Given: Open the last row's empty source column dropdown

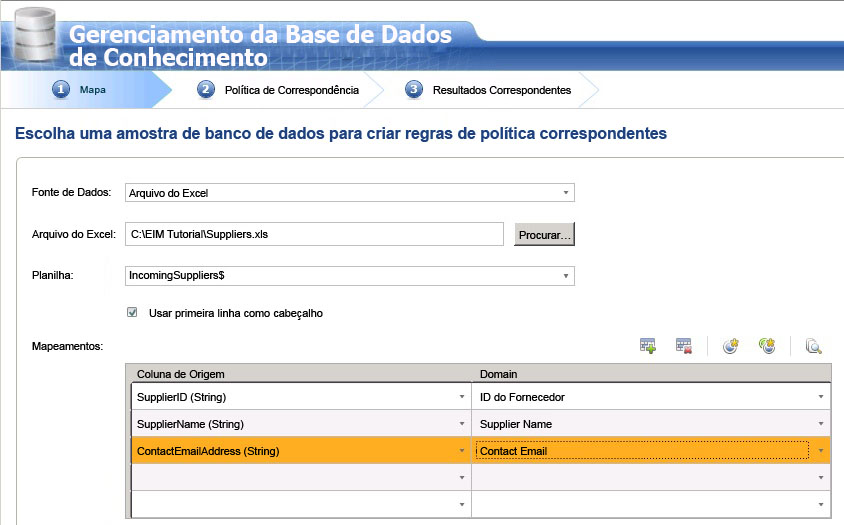Looking at the screenshot, I should point(462,505).
